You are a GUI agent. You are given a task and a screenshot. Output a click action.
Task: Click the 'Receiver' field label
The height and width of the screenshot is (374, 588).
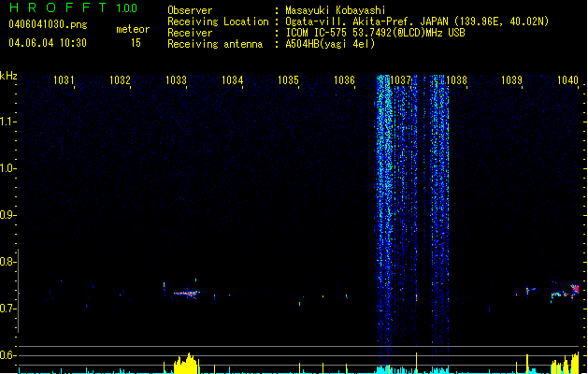[190, 33]
